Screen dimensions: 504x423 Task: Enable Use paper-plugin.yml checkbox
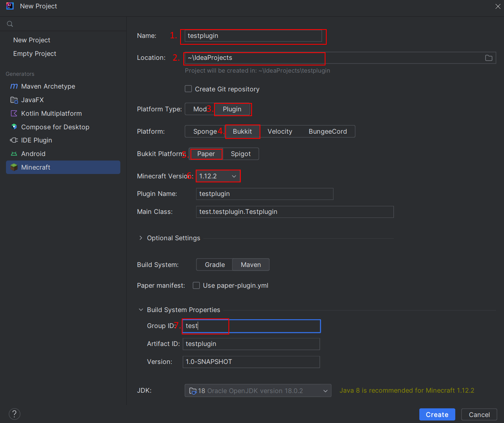click(196, 285)
